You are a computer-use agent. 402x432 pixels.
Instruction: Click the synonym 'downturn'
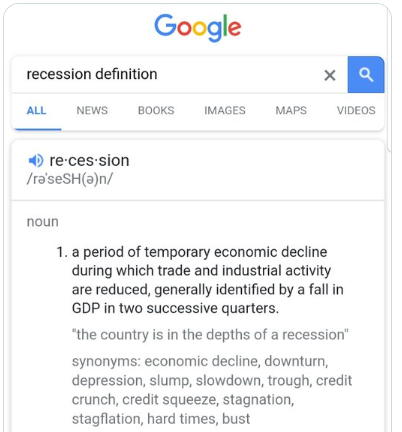click(294, 361)
